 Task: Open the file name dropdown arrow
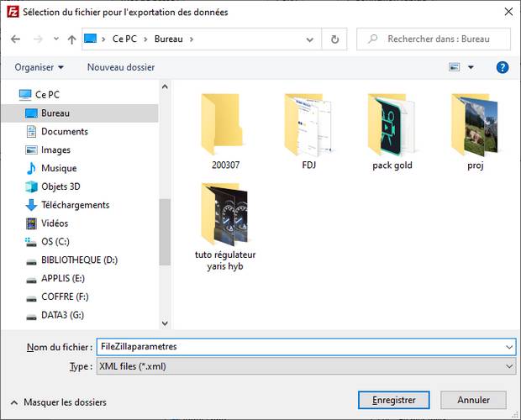pos(509,347)
